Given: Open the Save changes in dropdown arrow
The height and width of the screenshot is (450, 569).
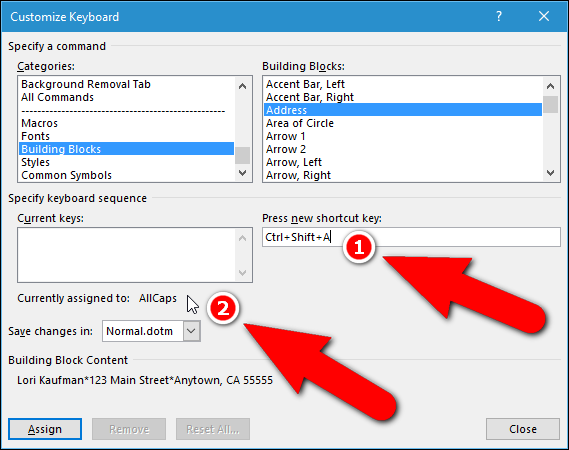Looking at the screenshot, I should (x=191, y=331).
